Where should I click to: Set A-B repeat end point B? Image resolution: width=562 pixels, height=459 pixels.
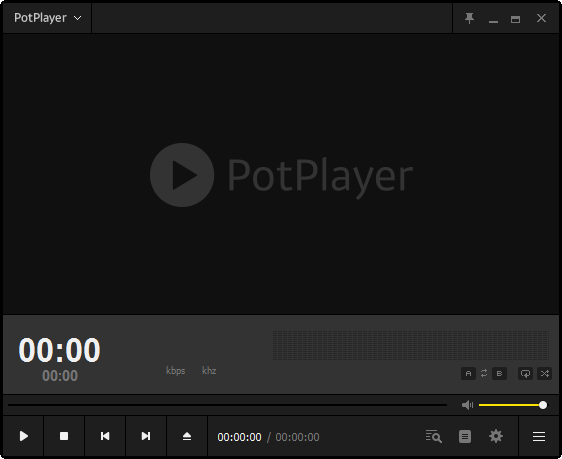click(499, 374)
